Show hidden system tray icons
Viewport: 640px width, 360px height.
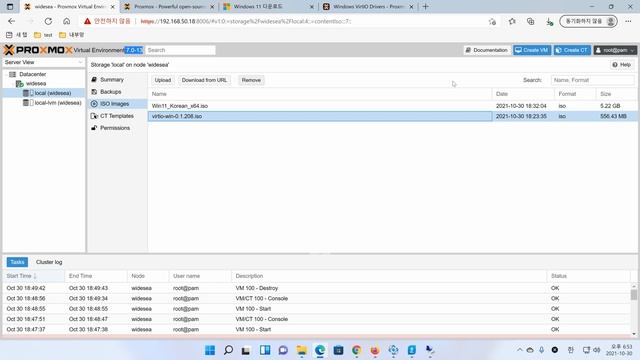point(520,350)
